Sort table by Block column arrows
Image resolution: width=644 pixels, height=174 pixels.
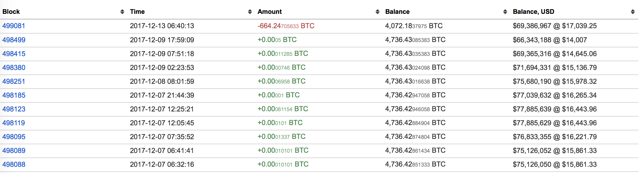point(122,12)
